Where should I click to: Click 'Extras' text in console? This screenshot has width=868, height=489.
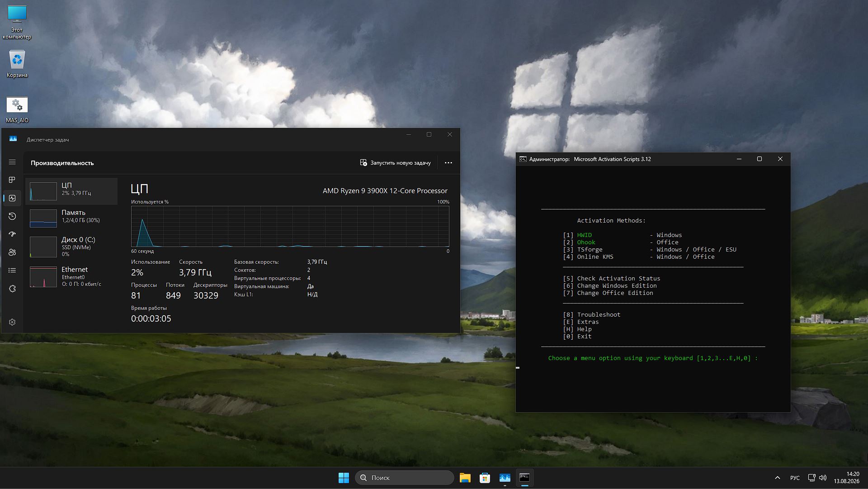click(x=588, y=322)
